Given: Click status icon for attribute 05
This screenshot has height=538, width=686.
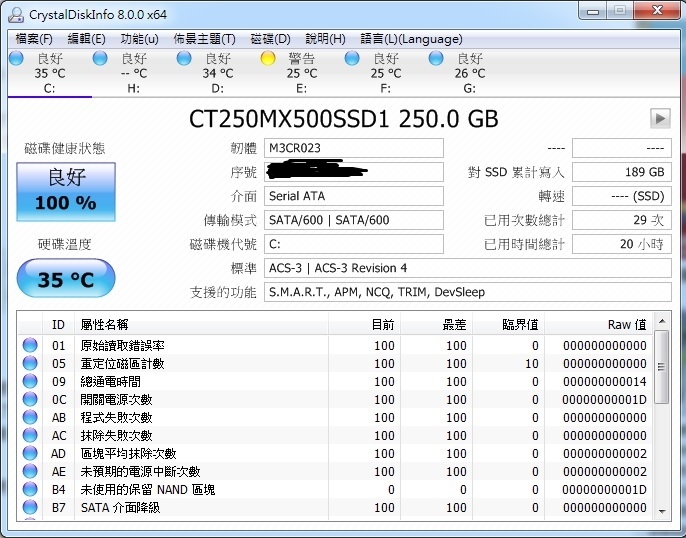Looking at the screenshot, I should click(x=30, y=363).
